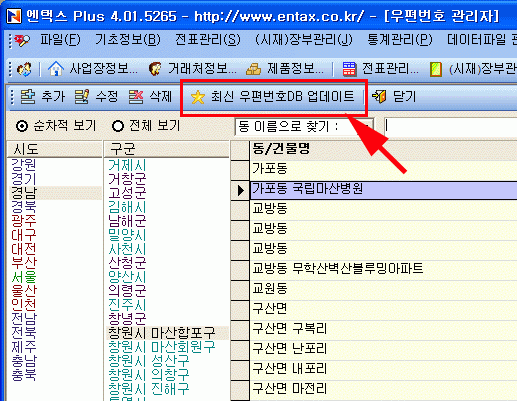The height and width of the screenshot is (401, 517).
Task: Open the 통계관리(P) menu
Action: coord(400,40)
